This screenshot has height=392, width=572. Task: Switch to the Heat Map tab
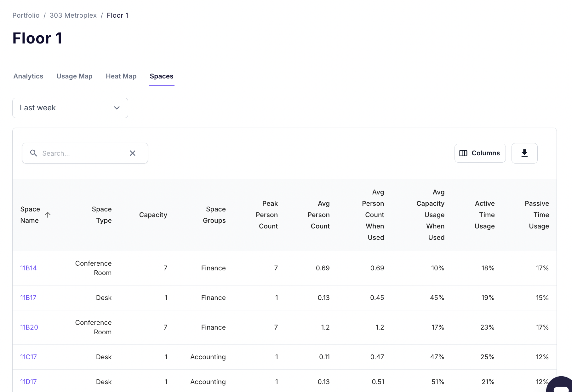121,76
